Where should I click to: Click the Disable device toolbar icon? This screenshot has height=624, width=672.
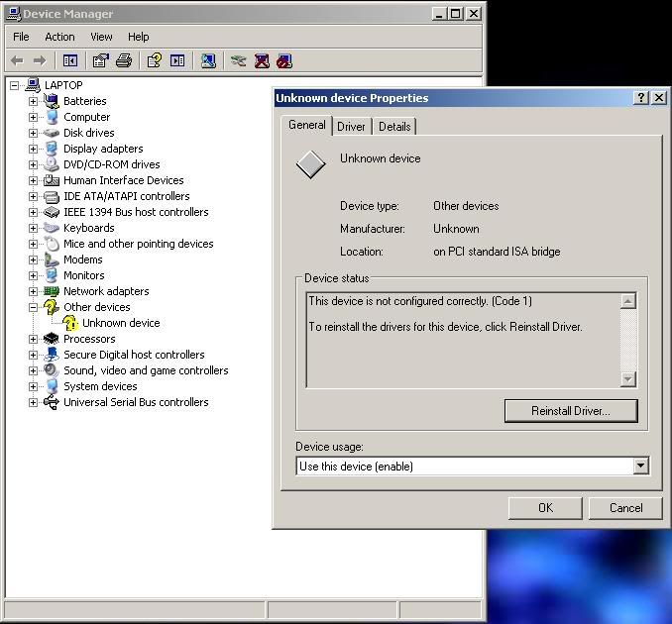click(284, 60)
